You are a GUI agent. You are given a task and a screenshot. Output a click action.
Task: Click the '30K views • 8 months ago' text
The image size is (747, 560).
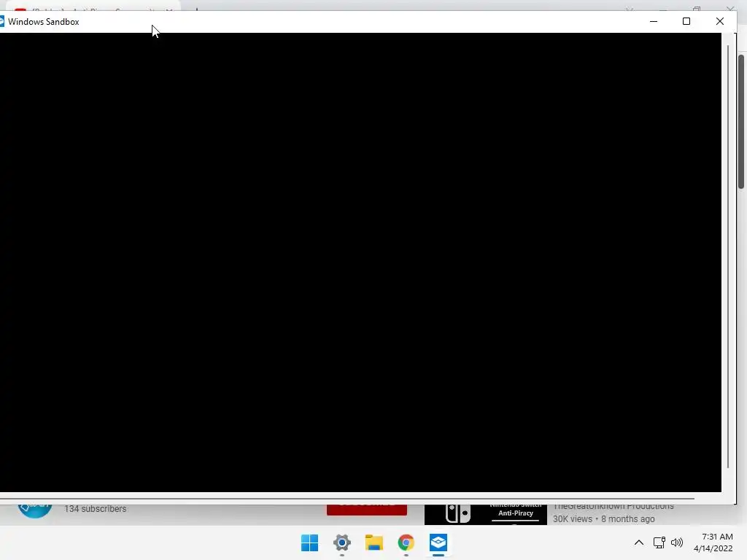coord(603,519)
